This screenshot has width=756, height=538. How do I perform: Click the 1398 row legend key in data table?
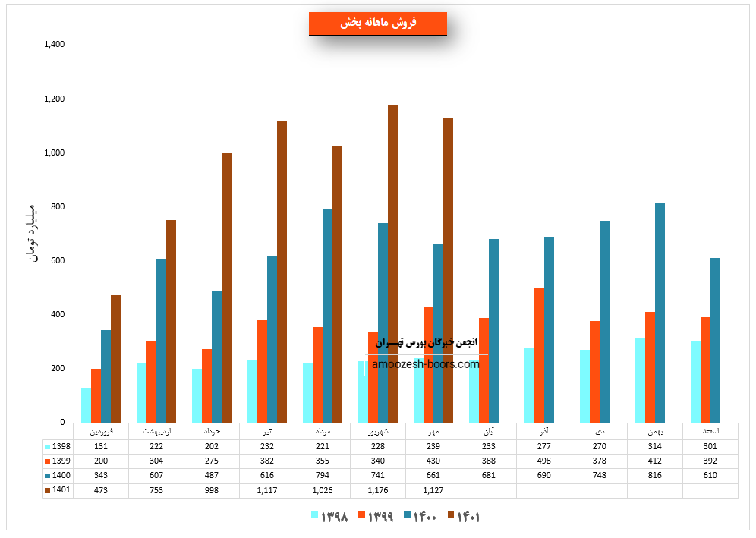(48, 447)
